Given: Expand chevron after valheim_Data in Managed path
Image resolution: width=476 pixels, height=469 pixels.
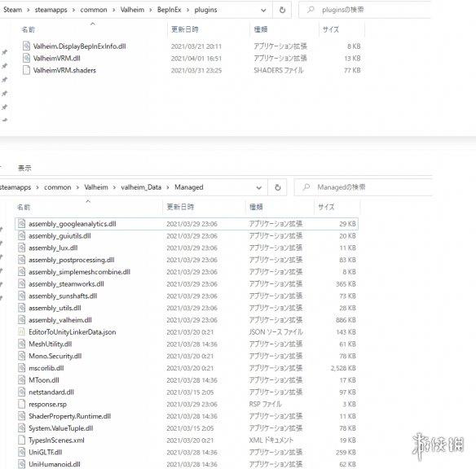Looking at the screenshot, I should click(x=168, y=187).
